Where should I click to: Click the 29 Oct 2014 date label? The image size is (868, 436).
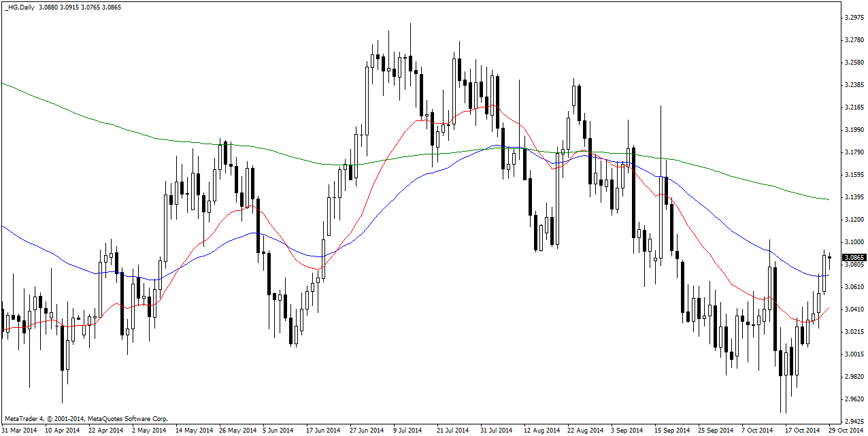coord(846,430)
